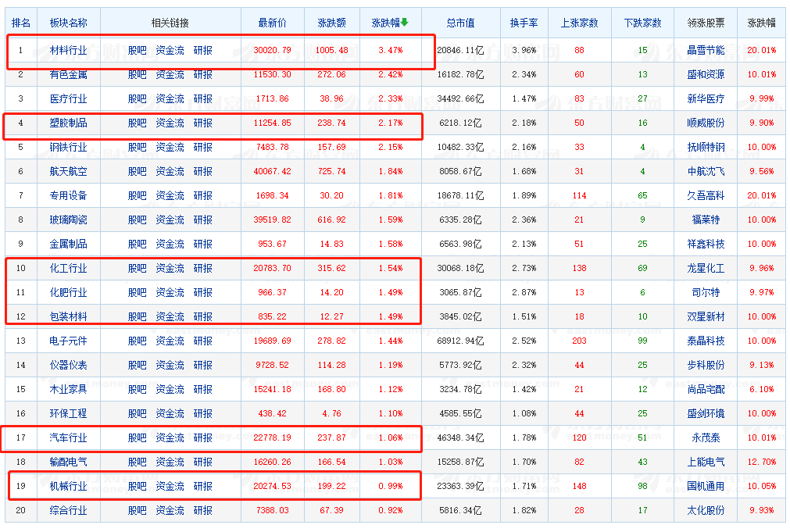Click the 换手率 column header
This screenshot has width=790, height=532.
tap(524, 23)
